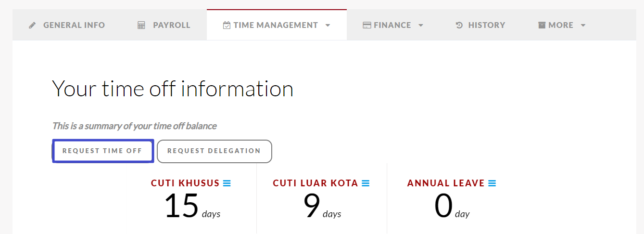This screenshot has width=644, height=234.
Task: Open the Annual Leave list menu icon
Action: point(492,183)
